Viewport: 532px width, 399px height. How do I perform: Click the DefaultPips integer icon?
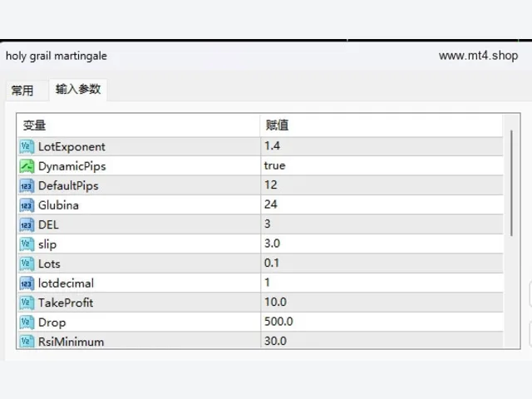click(x=27, y=185)
